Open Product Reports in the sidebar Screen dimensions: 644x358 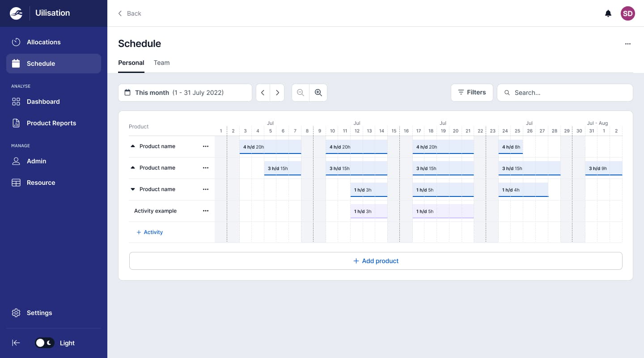tap(51, 123)
